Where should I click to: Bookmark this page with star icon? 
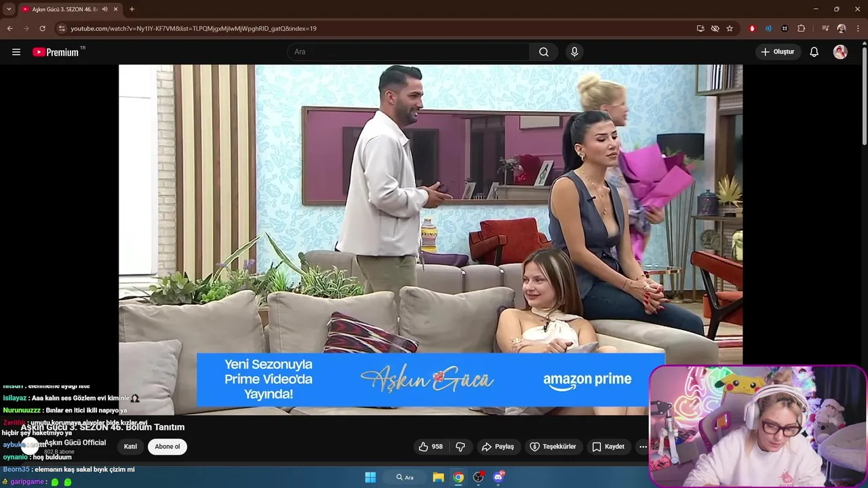pos(730,28)
